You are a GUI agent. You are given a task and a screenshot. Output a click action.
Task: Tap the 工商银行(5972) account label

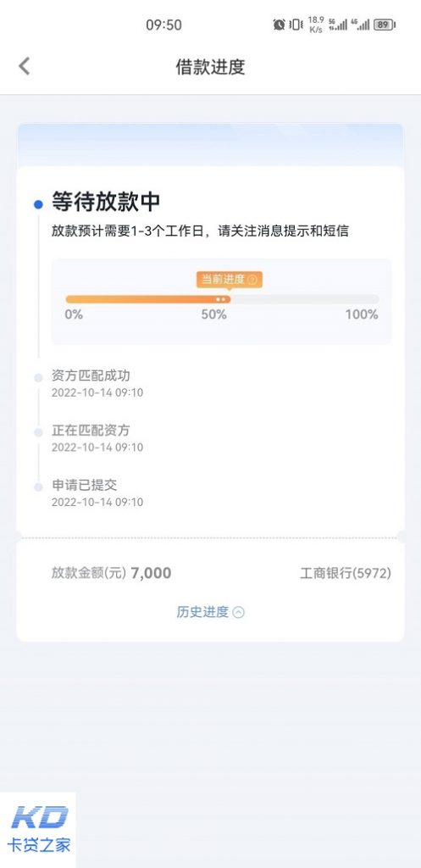coord(346,574)
